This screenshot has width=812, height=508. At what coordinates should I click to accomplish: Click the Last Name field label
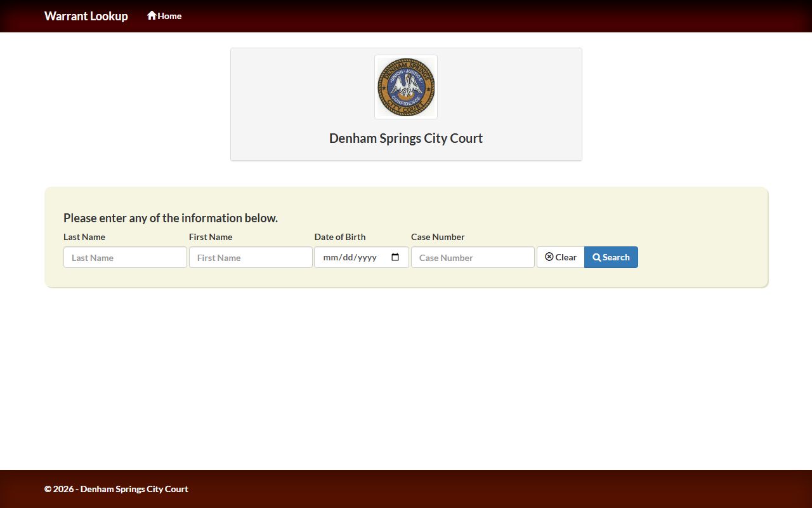(x=84, y=237)
